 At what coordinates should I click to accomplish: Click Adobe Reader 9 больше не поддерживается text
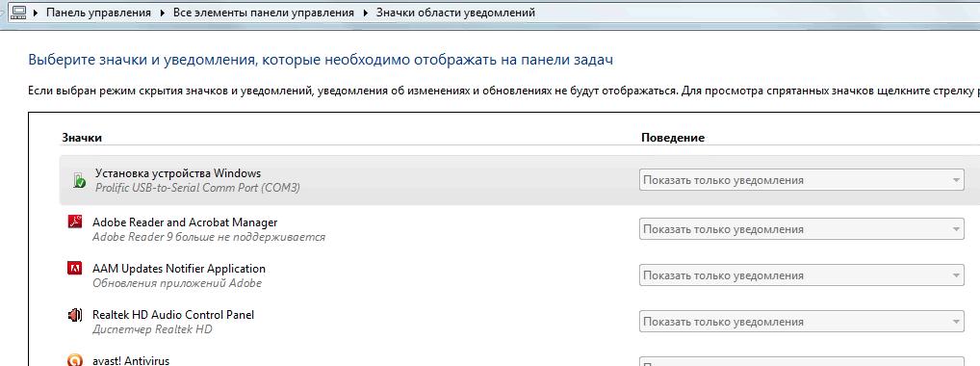(x=209, y=237)
